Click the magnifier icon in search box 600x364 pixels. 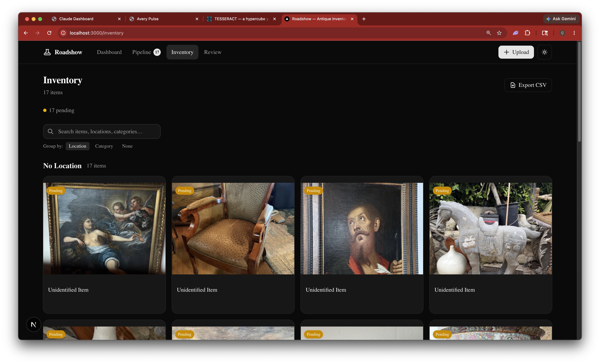click(50, 131)
